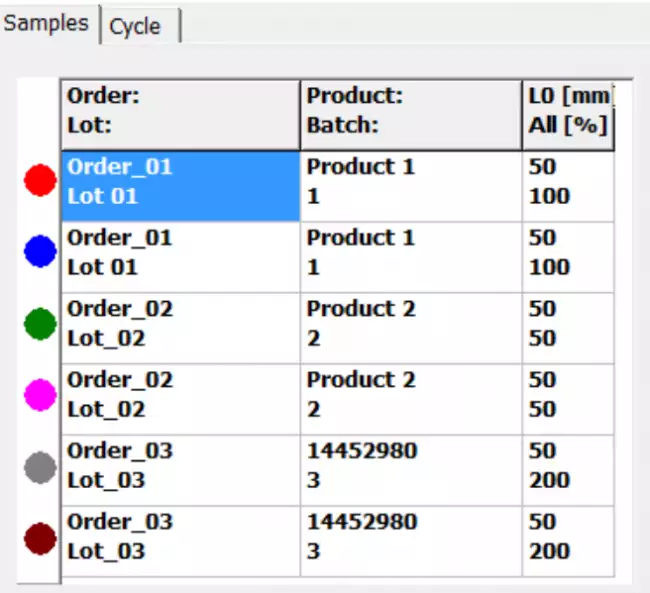This screenshot has width=650, height=593.
Task: Select the gray sample color marker
Action: (x=40, y=466)
